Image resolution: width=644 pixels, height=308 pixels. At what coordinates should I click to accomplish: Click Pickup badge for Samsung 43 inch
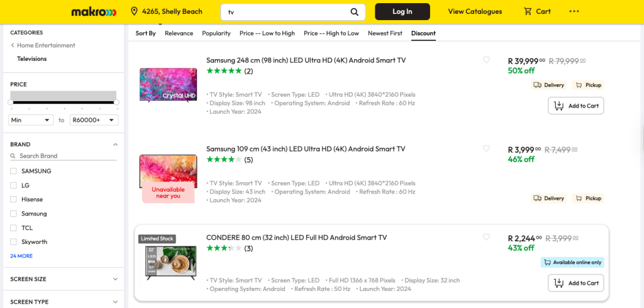point(588,199)
